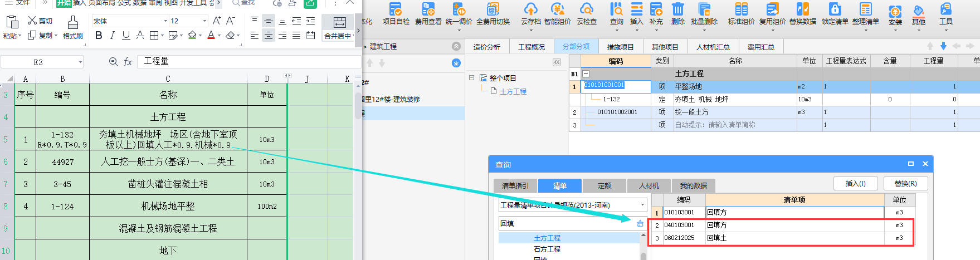The height and width of the screenshot is (260, 980).
Task: Toggle middle vertical alignment
Action: [x=269, y=21]
